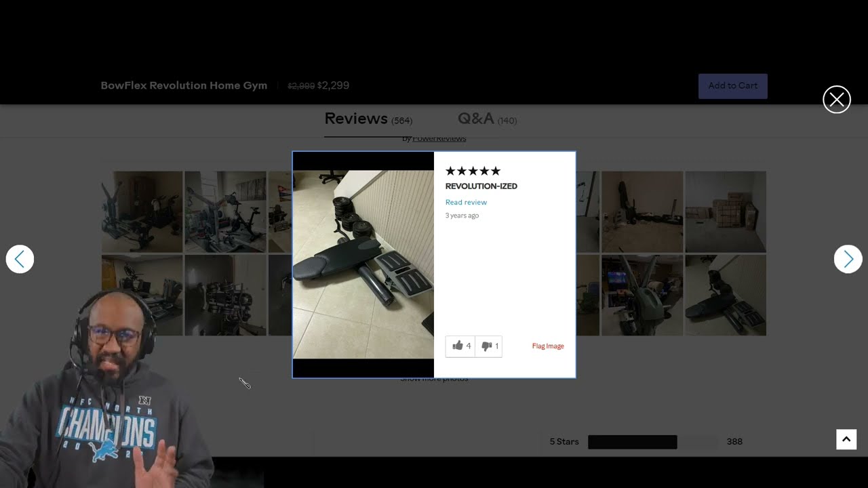Screen dimensions: 868x488
Task: Open the second top-row thumbnail with exercise bike
Action: point(225,211)
